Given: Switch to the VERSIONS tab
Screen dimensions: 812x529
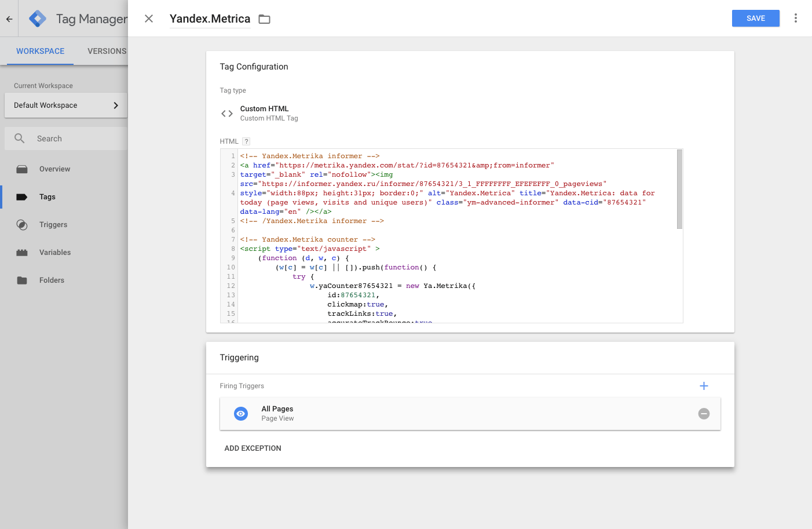Looking at the screenshot, I should (107, 51).
